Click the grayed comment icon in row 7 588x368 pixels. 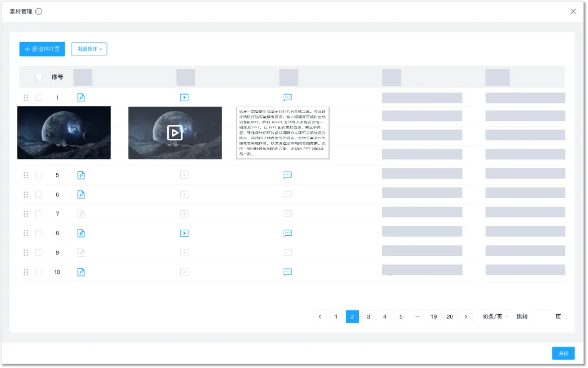[287, 214]
